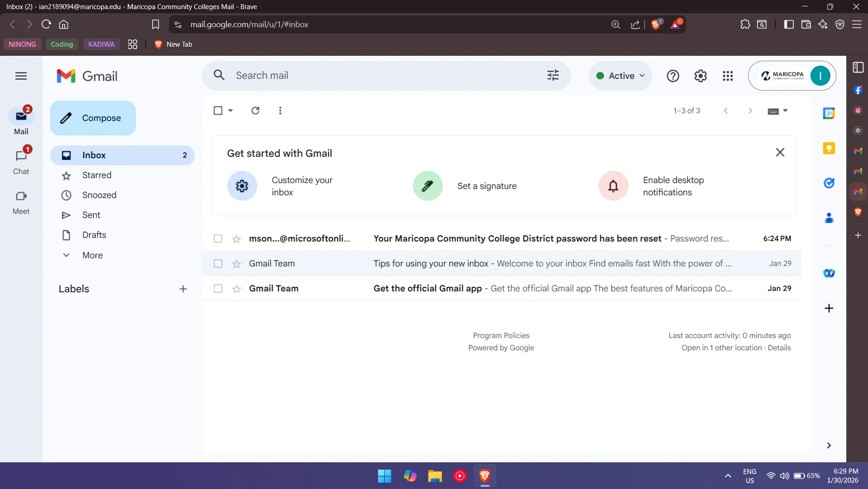This screenshot has height=489, width=868.
Task: Open Google Calendar side panel icon
Action: coord(829,113)
